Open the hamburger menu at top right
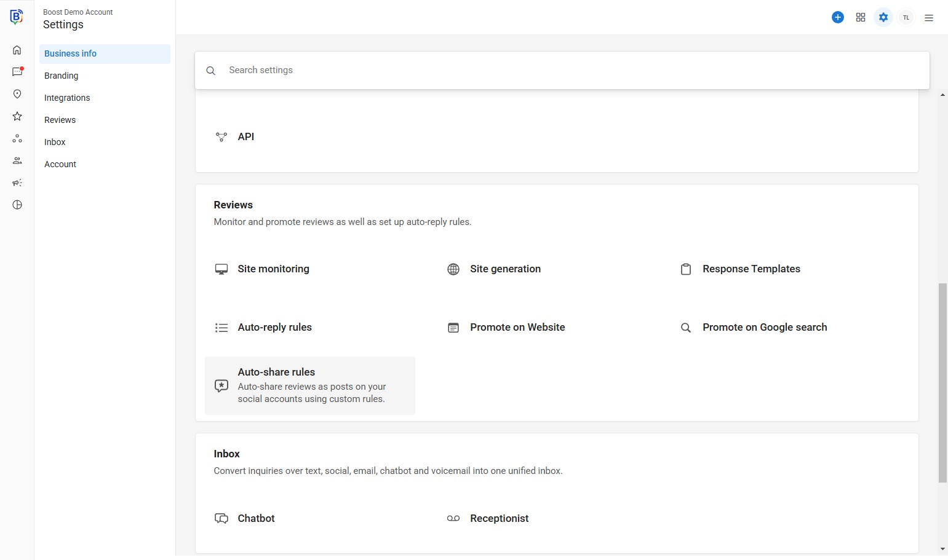Screen dimensions: 948x560 pyautogui.click(x=928, y=18)
